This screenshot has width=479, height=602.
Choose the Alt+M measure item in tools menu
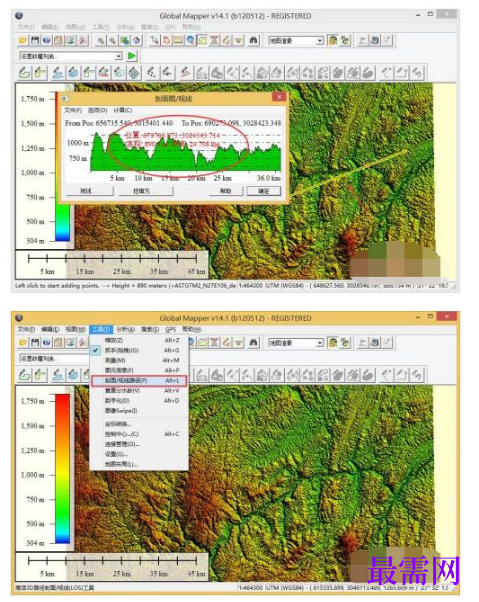point(139,360)
